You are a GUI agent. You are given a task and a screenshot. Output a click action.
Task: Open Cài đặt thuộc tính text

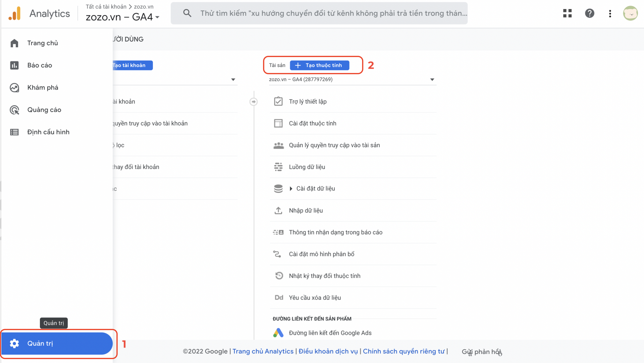pyautogui.click(x=313, y=123)
